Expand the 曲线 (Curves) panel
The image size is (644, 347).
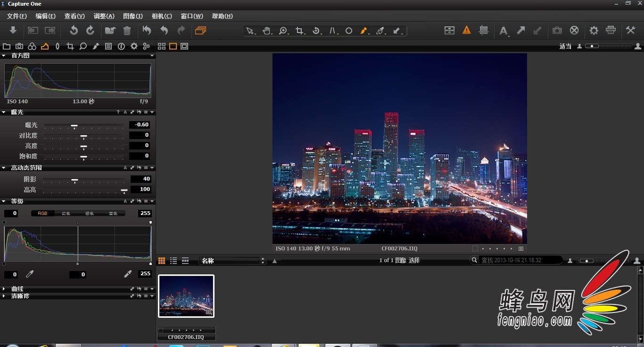coord(4,289)
